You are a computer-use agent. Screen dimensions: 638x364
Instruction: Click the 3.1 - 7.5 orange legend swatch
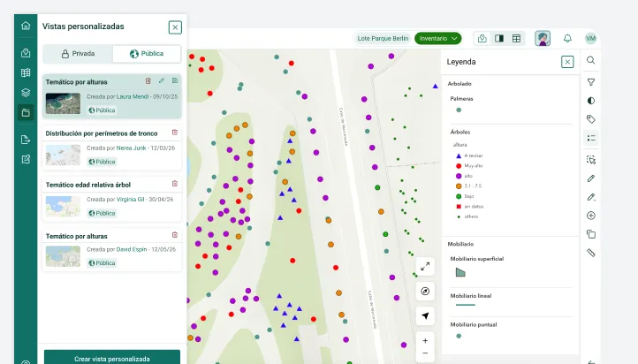(459, 186)
